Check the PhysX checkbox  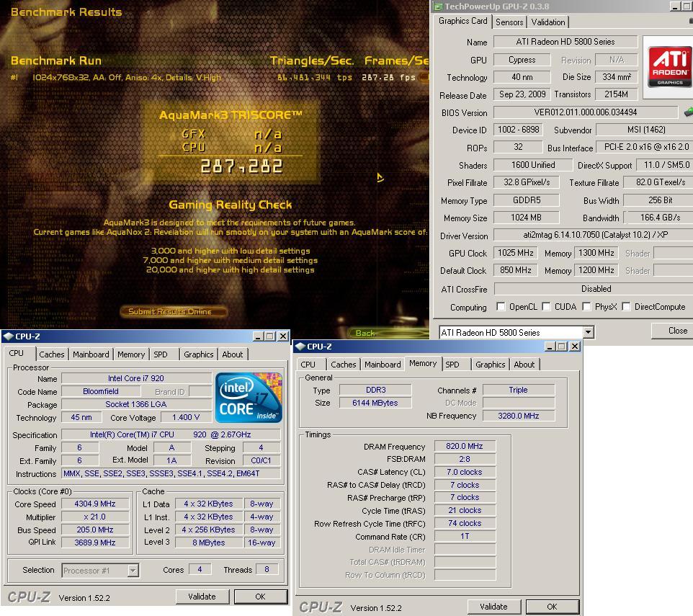586,307
